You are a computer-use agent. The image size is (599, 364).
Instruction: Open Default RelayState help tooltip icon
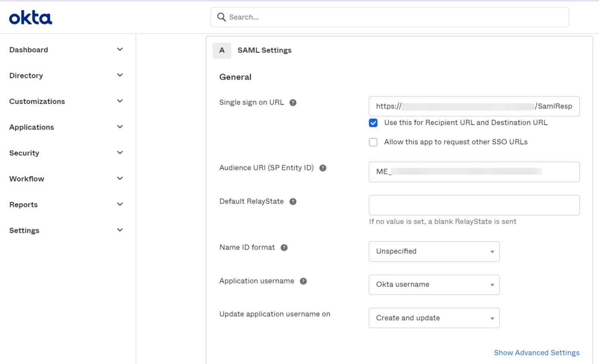click(x=293, y=202)
